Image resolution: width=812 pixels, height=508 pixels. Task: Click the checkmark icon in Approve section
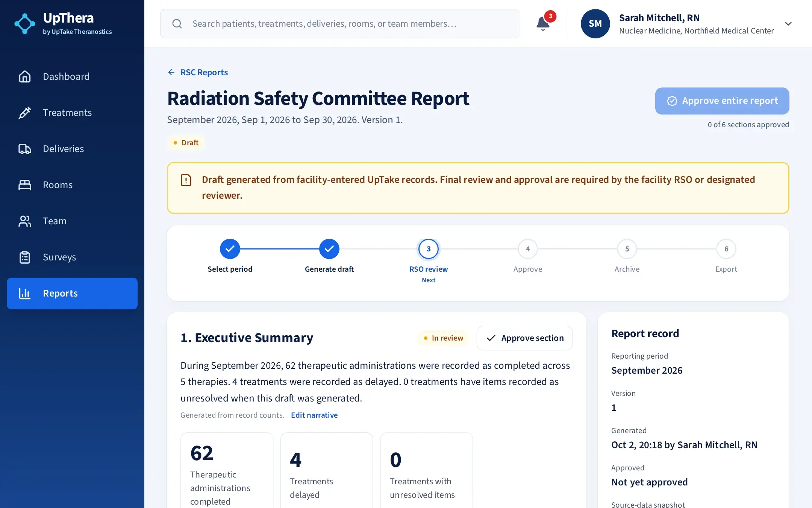point(491,338)
